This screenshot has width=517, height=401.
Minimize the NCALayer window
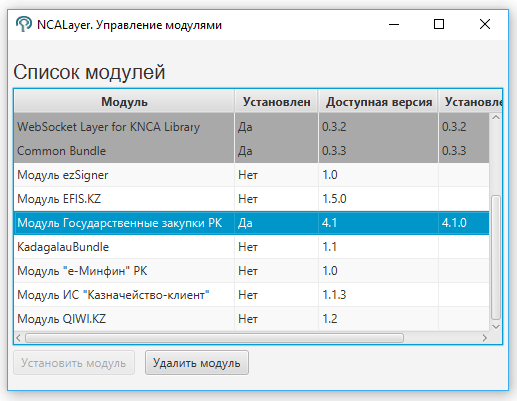394,24
